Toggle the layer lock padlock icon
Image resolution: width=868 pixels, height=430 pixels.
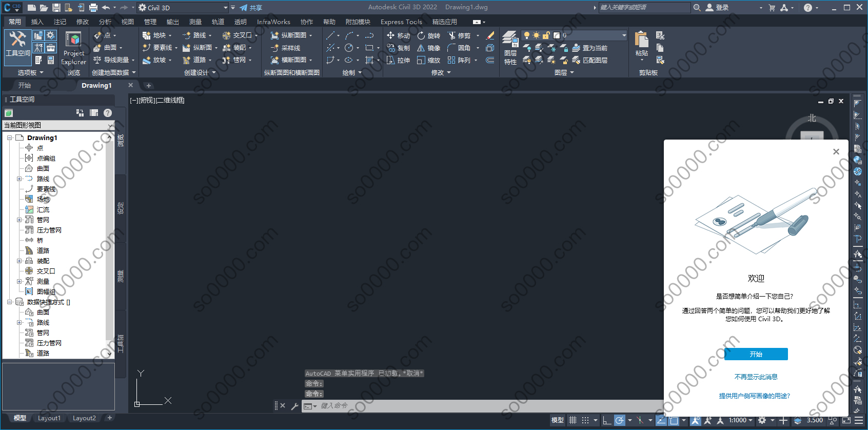point(546,35)
